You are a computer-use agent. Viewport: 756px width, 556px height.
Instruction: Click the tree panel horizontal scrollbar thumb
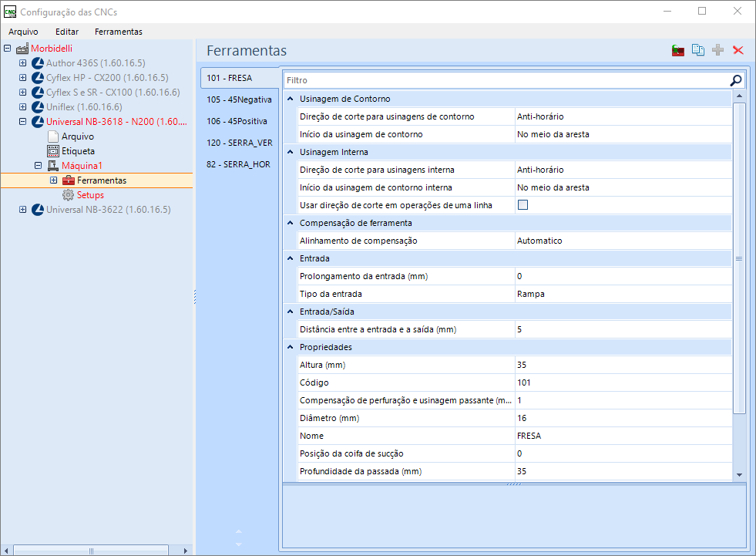(x=91, y=551)
